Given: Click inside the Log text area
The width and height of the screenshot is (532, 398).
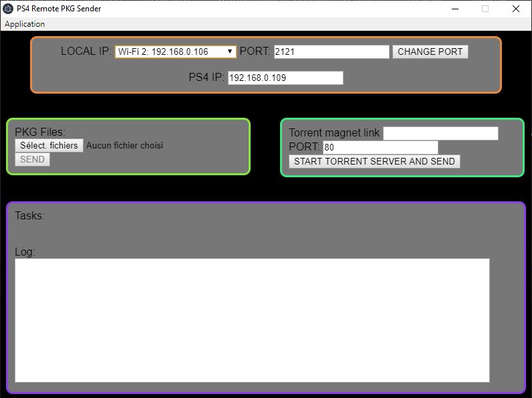Looking at the screenshot, I should click(252, 320).
